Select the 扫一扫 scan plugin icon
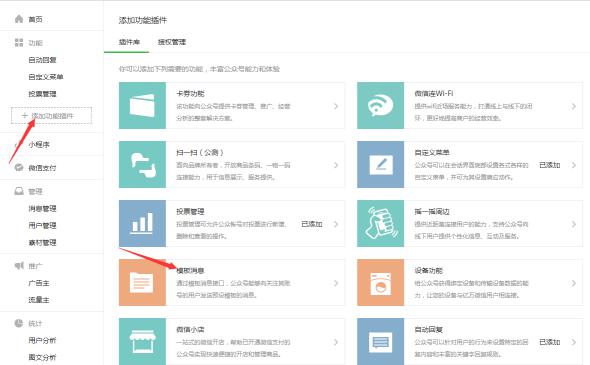This screenshot has height=365, width=590. tap(142, 164)
